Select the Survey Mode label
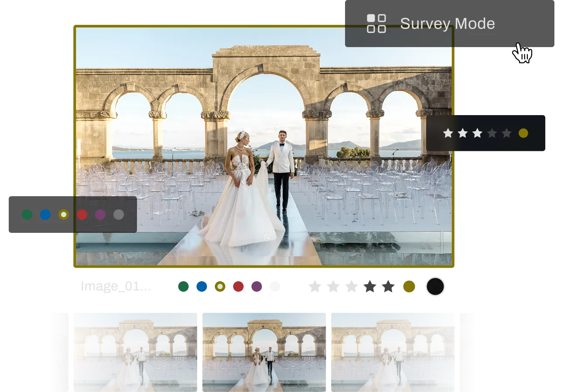Screen dimensions: 564x392 447,24
